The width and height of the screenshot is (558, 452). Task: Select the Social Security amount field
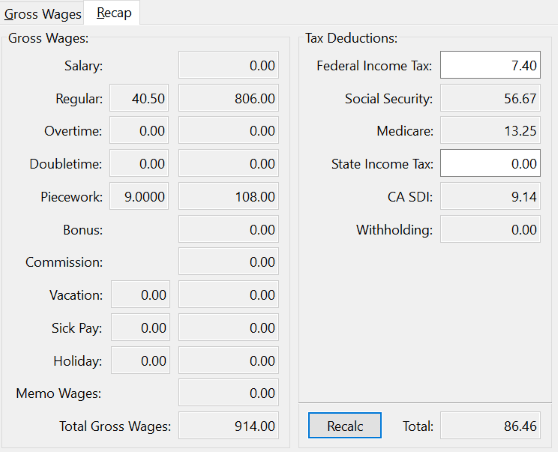490,98
